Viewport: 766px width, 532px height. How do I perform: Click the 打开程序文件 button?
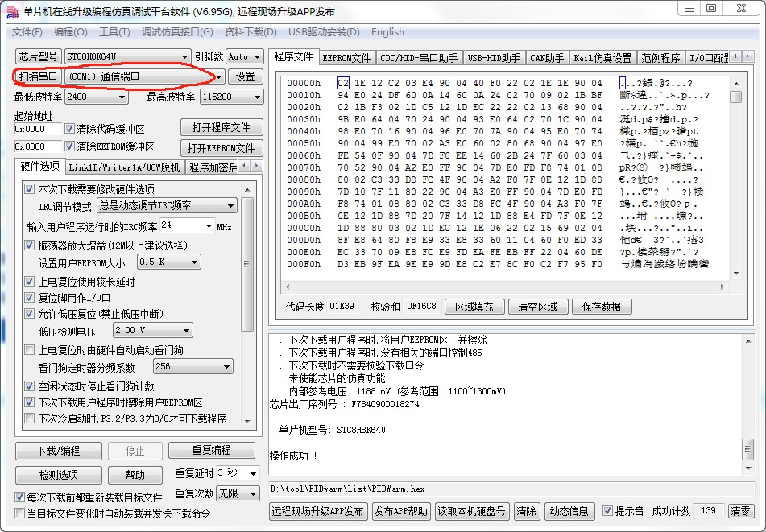tap(222, 127)
